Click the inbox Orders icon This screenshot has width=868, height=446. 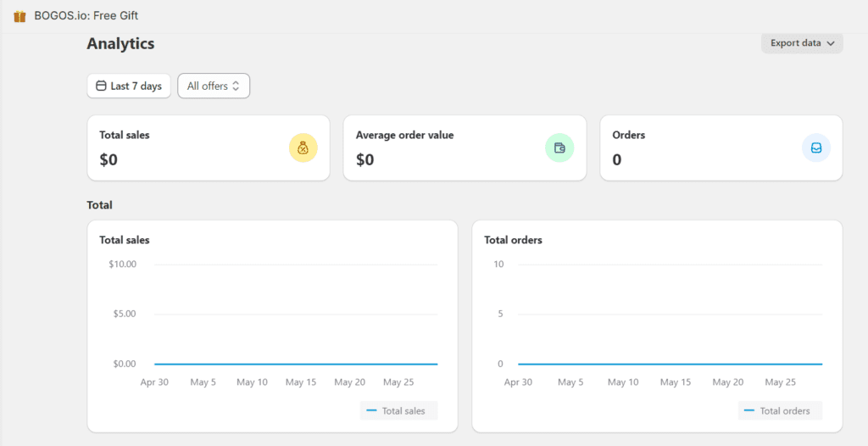(x=815, y=148)
